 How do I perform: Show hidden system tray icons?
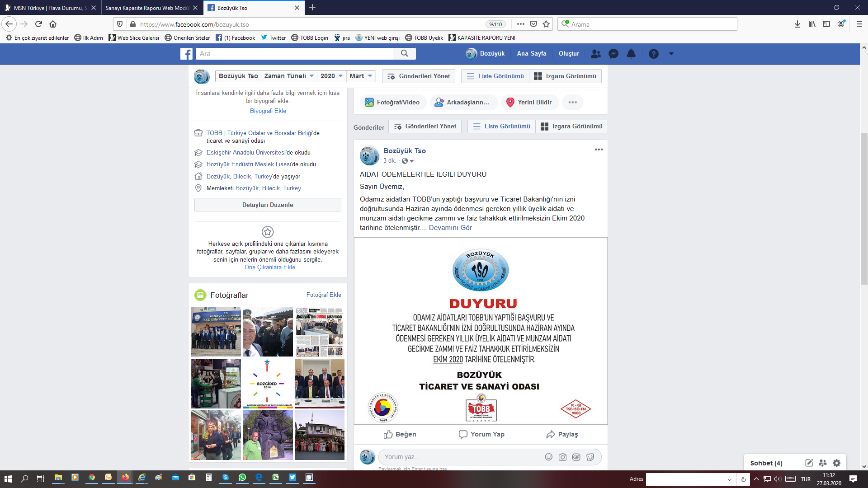click(x=756, y=479)
